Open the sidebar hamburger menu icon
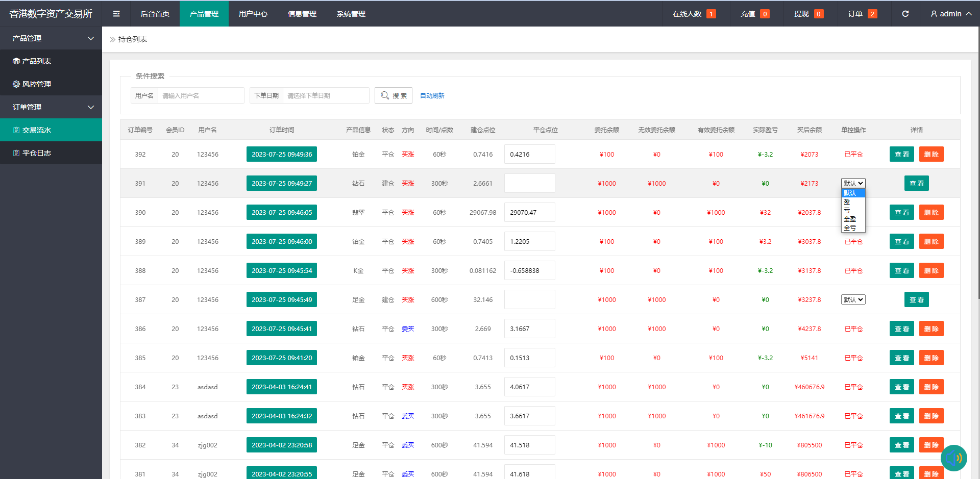This screenshot has height=479, width=980. tap(116, 14)
